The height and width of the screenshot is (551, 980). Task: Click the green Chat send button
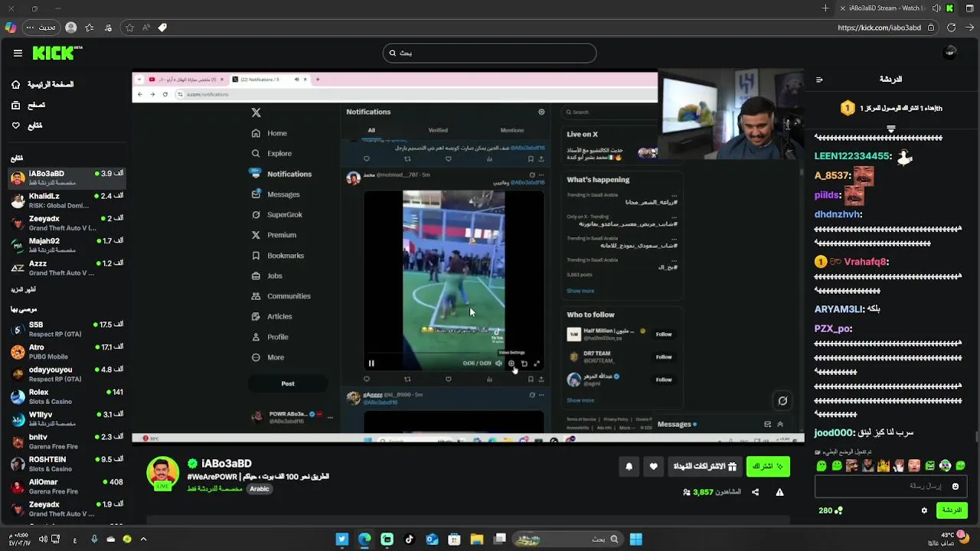click(x=952, y=510)
